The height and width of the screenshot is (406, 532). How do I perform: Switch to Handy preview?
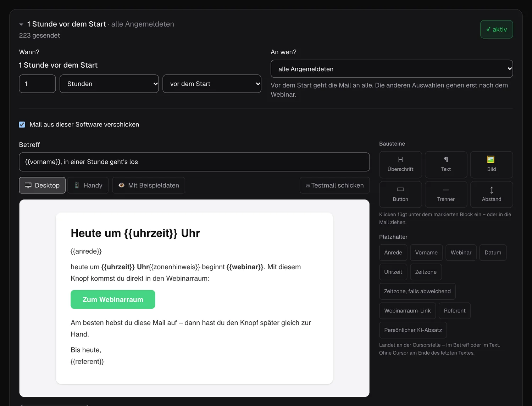coord(89,185)
